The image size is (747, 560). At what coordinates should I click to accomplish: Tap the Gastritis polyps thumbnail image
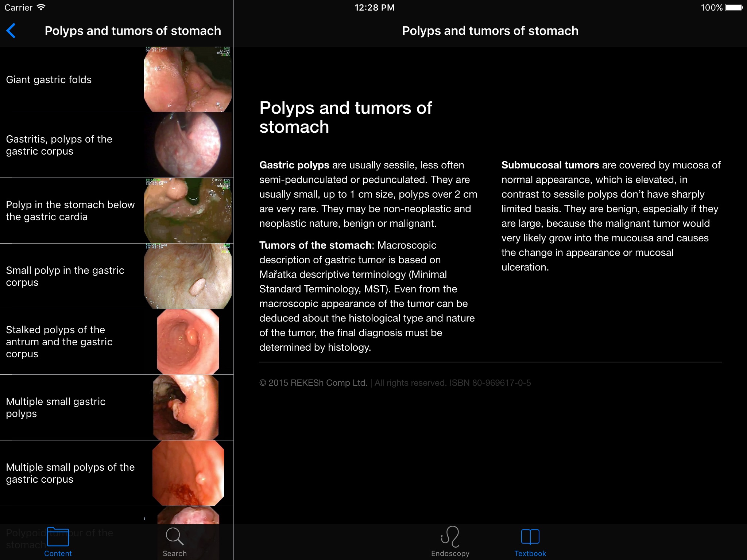(x=188, y=145)
